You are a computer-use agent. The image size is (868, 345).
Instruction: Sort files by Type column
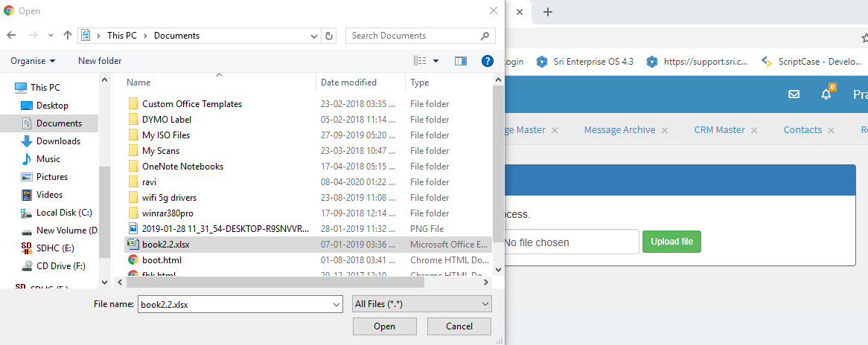point(420,83)
